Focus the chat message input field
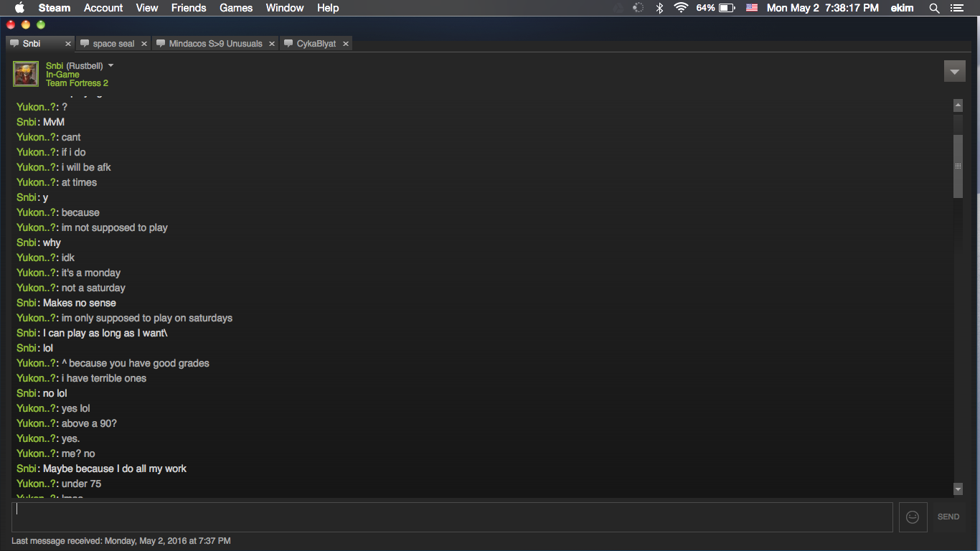 [x=452, y=517]
